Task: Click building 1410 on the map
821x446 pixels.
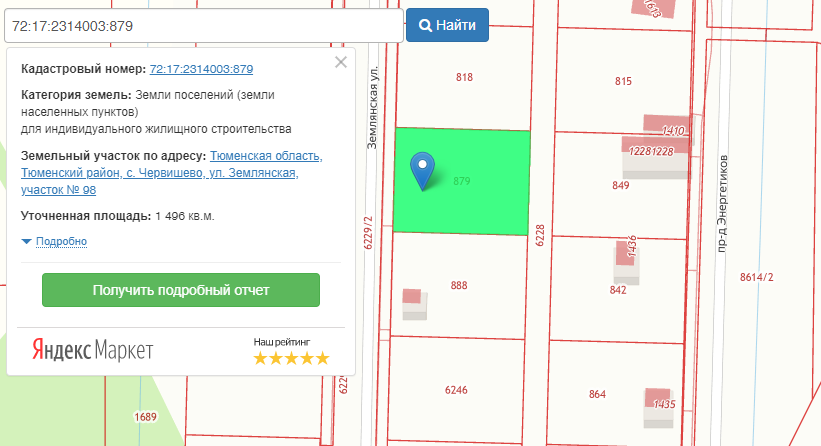Action: (x=665, y=126)
